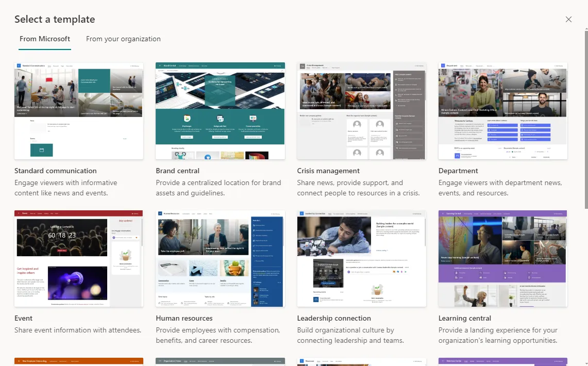
Task: Select the Brand central template thumbnail
Action: tap(220, 111)
